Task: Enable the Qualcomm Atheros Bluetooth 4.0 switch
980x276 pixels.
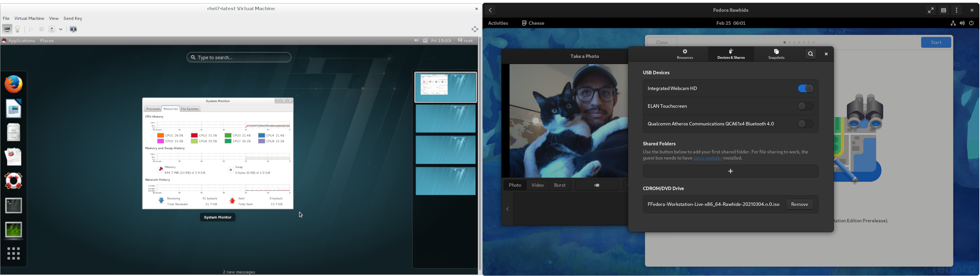Action: (x=805, y=124)
